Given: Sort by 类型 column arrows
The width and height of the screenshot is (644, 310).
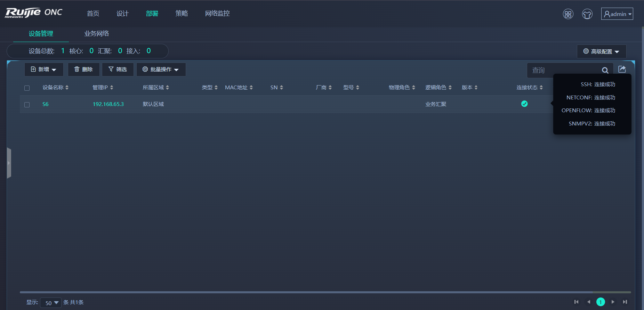Looking at the screenshot, I should coord(216,88).
